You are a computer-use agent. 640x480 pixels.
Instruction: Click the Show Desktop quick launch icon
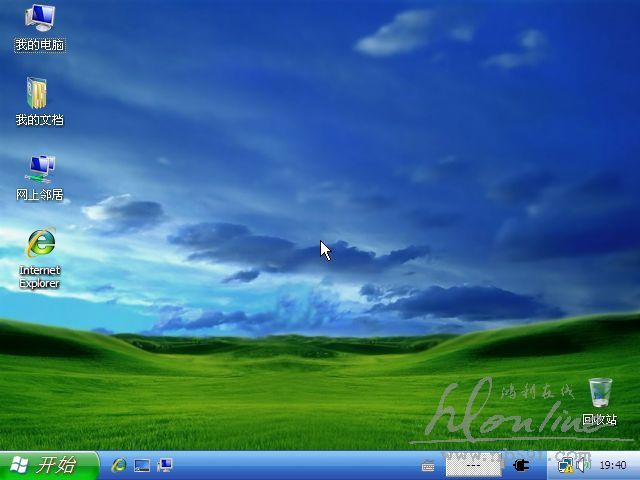(x=142, y=465)
